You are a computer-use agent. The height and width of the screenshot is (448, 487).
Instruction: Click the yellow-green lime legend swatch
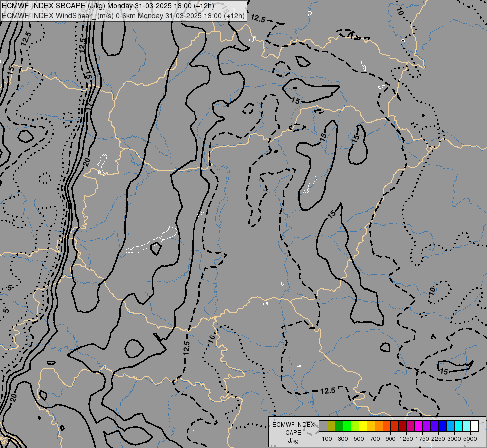[355, 426]
